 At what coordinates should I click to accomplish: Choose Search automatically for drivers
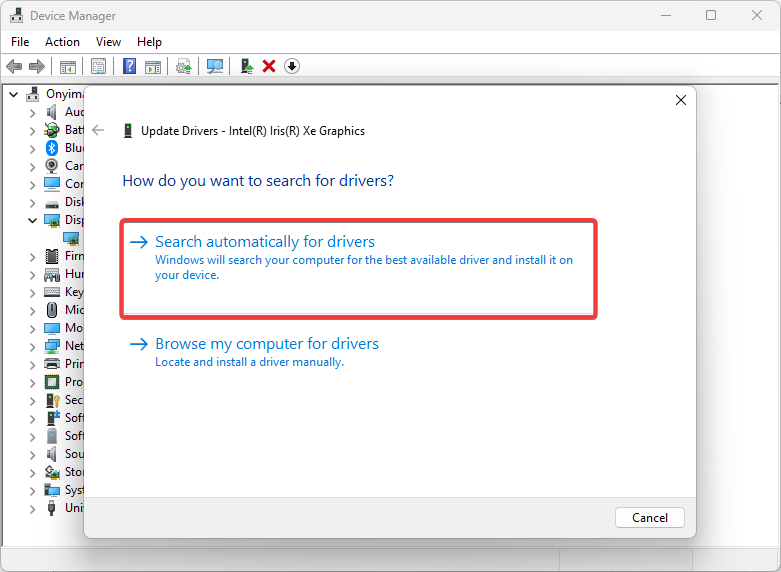click(359, 268)
